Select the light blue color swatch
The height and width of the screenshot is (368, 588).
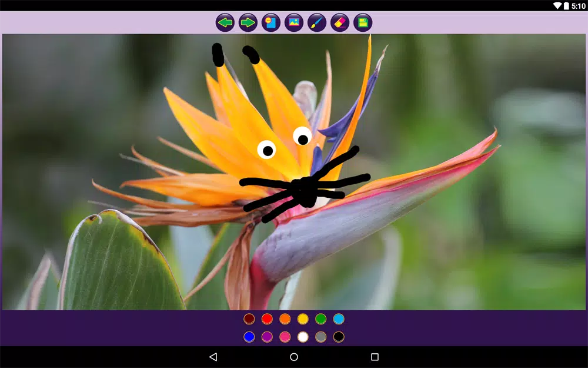[x=339, y=319]
